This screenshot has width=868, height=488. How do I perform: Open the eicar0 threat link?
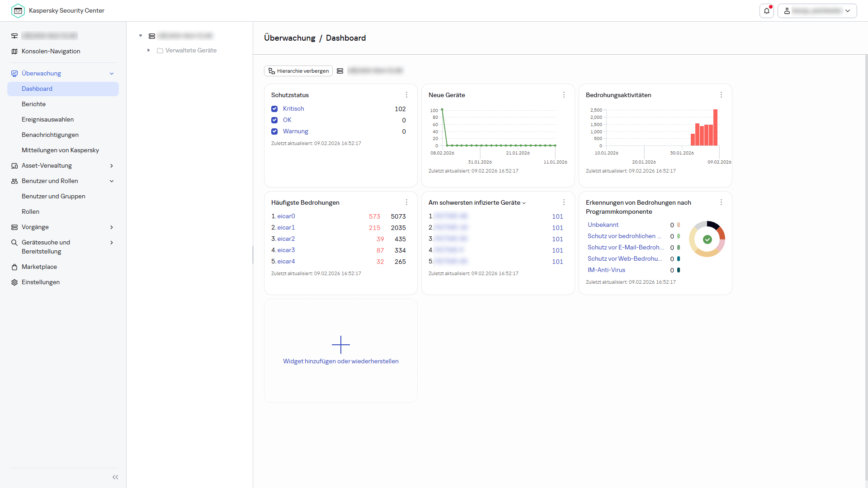[x=286, y=216]
